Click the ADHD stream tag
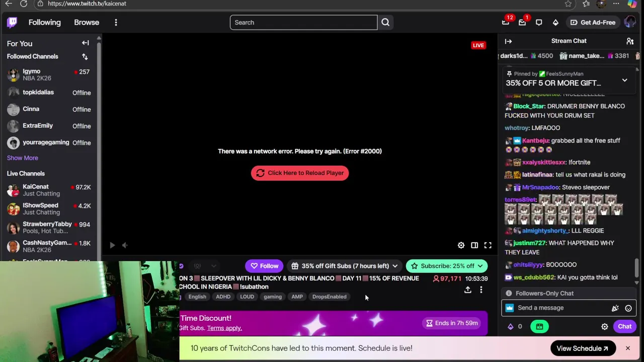The width and height of the screenshot is (644, 362). (x=223, y=297)
